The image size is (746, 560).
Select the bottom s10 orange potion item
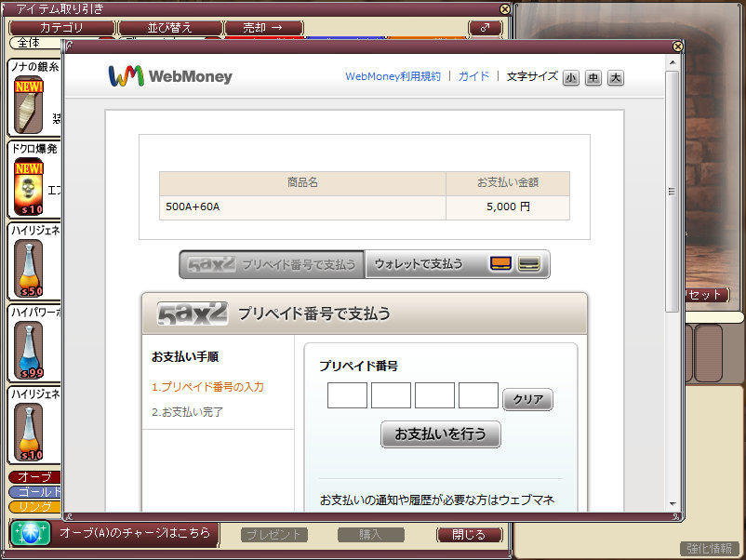click(29, 433)
